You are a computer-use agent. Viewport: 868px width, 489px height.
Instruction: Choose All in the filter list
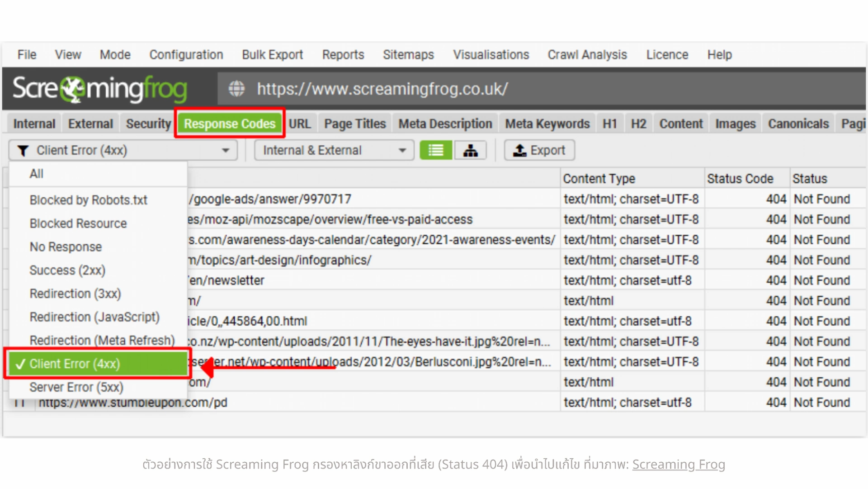(98, 174)
